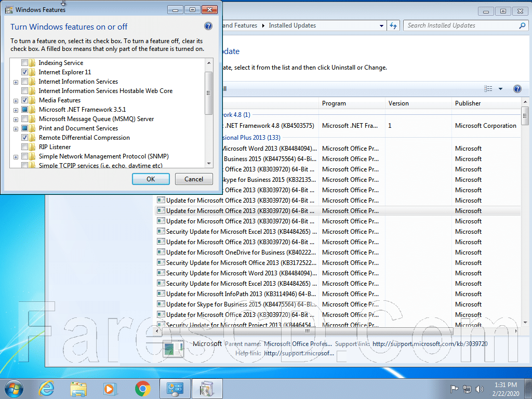Uncheck Internet Explorer 11 feature
Screen dimensions: 532x399
(x=24, y=72)
